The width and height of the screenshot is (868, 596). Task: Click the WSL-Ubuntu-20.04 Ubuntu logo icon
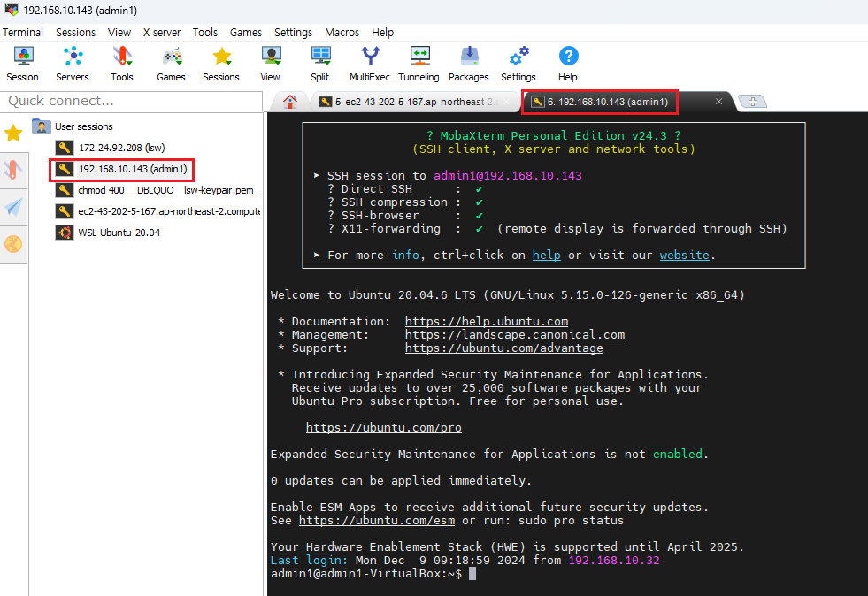(65, 233)
